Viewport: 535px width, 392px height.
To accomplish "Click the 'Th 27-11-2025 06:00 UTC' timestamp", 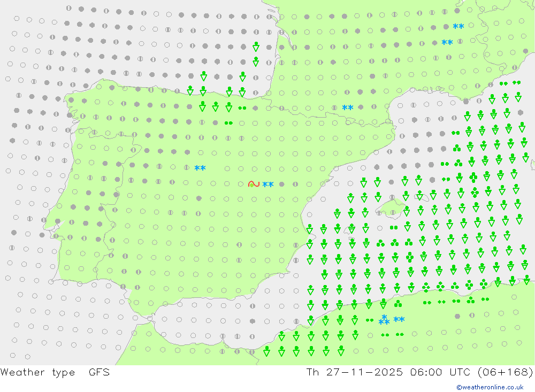I will tap(389, 372).
